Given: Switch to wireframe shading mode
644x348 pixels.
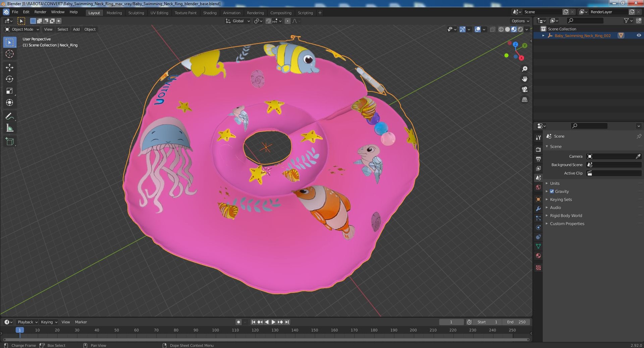Looking at the screenshot, I should point(501,29).
